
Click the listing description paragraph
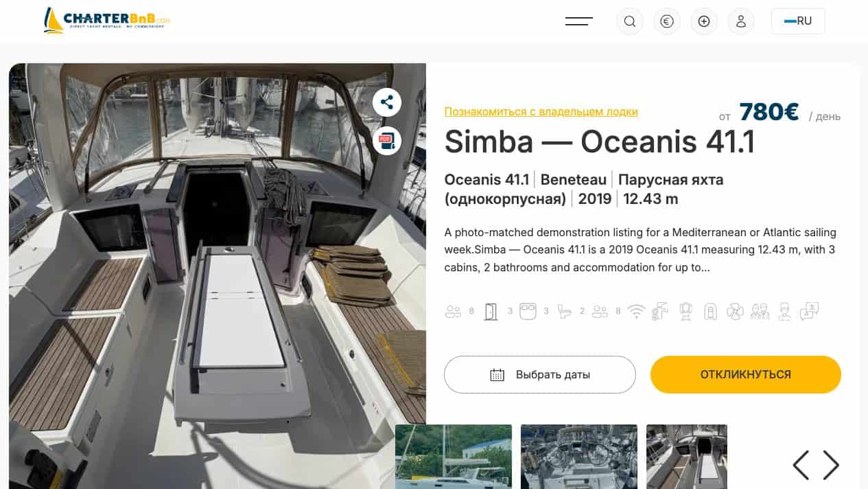click(640, 250)
